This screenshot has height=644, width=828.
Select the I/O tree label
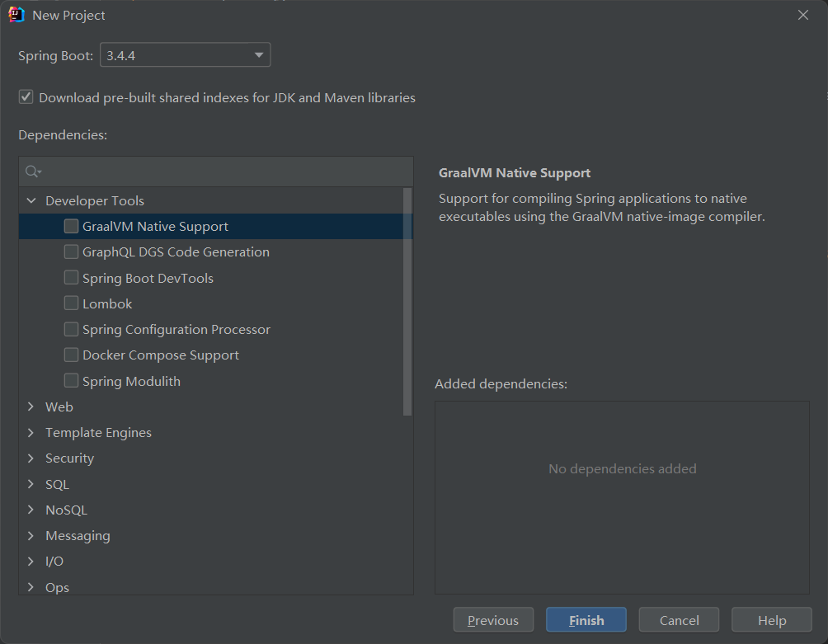pyautogui.click(x=54, y=561)
